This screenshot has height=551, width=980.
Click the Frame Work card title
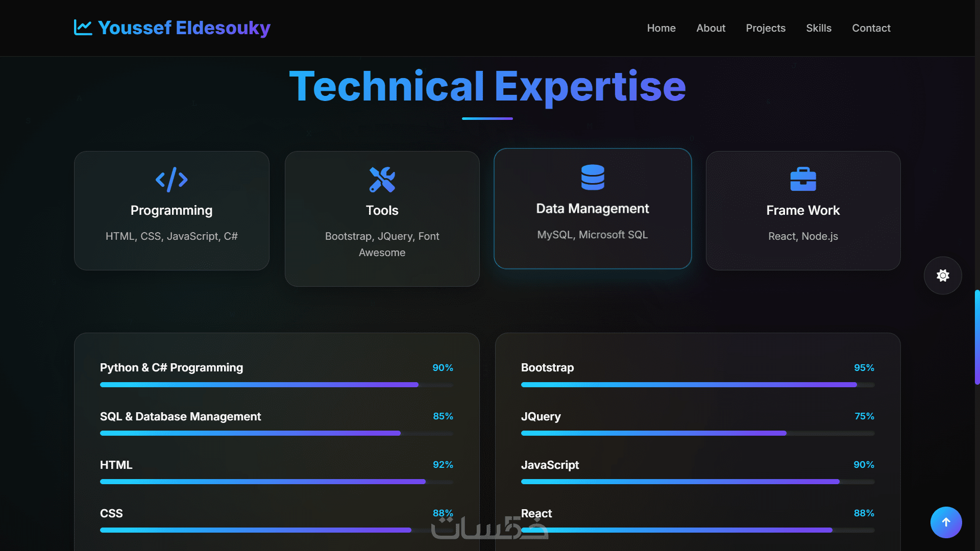coord(803,210)
